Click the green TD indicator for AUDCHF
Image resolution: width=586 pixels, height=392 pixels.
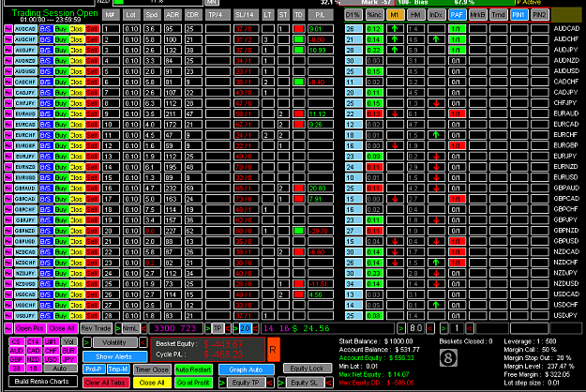[x=298, y=39]
